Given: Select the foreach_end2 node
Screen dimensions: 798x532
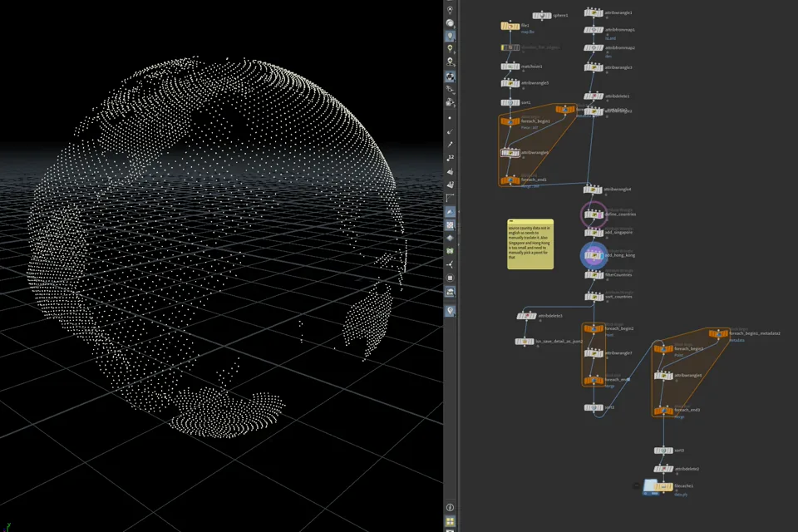Looking at the screenshot, I should coord(594,380).
